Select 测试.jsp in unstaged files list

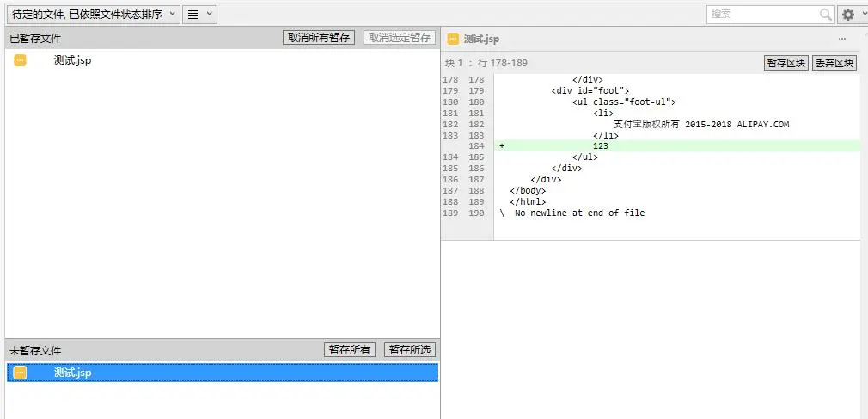click(223, 373)
